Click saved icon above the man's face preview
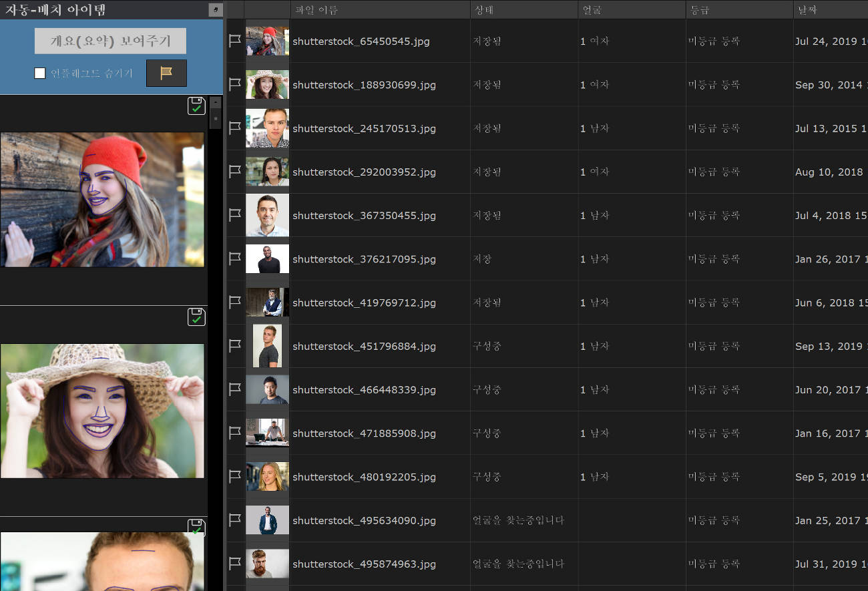Viewport: 868px width, 591px height. [196, 528]
